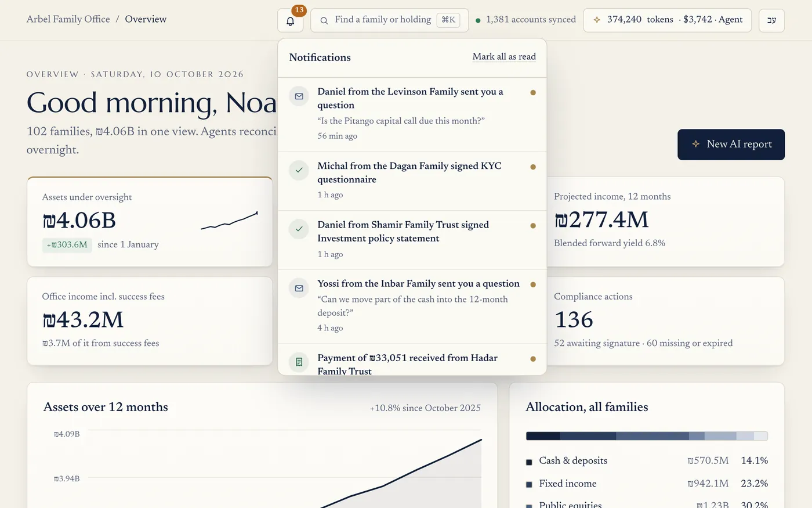The width and height of the screenshot is (812, 508).
Task: Open the Hadar Family Trust payment notification
Action: pos(412,359)
